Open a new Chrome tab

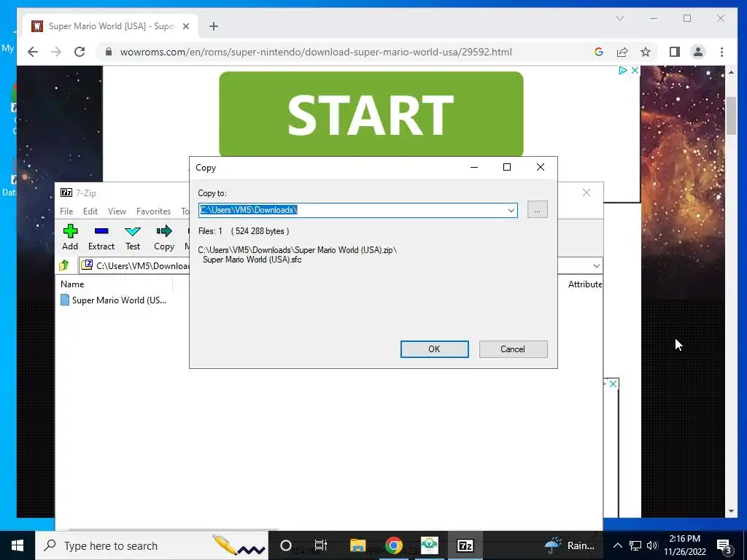214,26
